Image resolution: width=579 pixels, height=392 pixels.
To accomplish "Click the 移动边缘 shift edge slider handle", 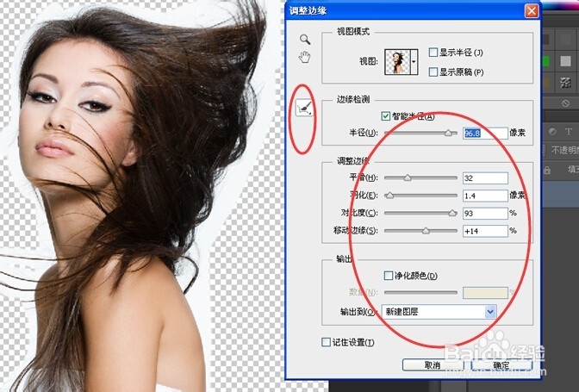I will pyautogui.click(x=426, y=231).
